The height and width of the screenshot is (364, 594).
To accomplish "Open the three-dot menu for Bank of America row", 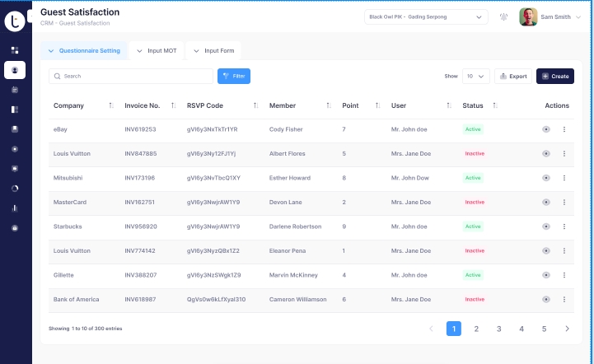I will [x=564, y=299].
